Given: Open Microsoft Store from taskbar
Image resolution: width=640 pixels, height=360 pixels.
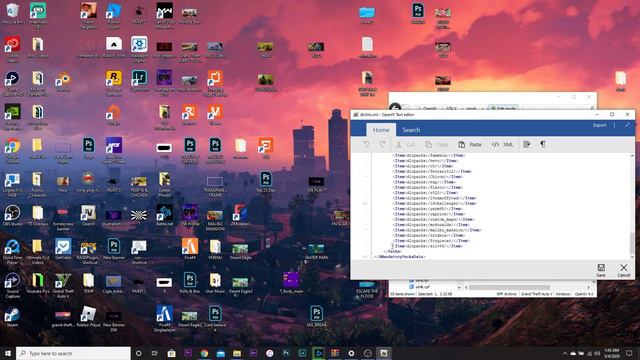Looking at the screenshot, I should (171, 353).
